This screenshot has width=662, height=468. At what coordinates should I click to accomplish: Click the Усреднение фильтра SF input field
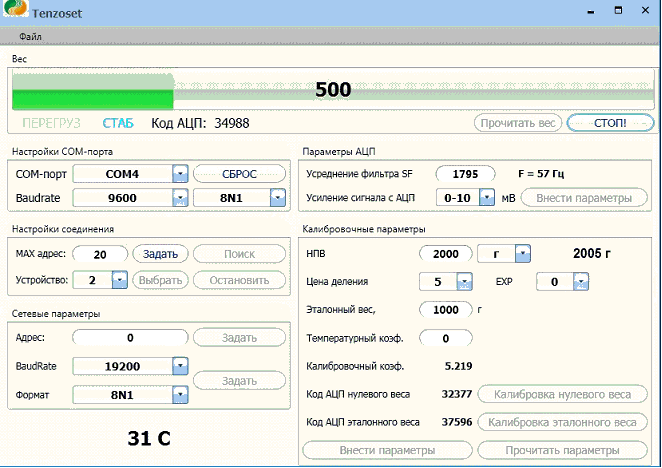[465, 174]
